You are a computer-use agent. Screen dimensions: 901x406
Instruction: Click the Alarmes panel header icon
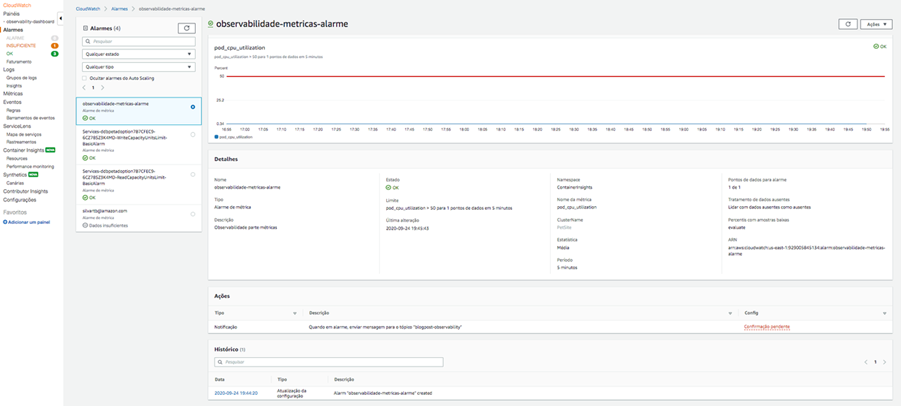click(85, 28)
